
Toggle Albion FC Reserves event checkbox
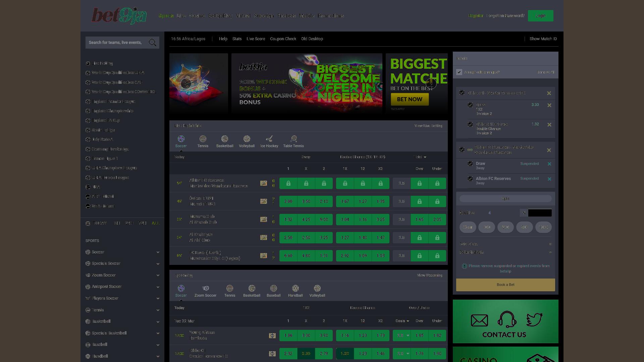coord(462,149)
